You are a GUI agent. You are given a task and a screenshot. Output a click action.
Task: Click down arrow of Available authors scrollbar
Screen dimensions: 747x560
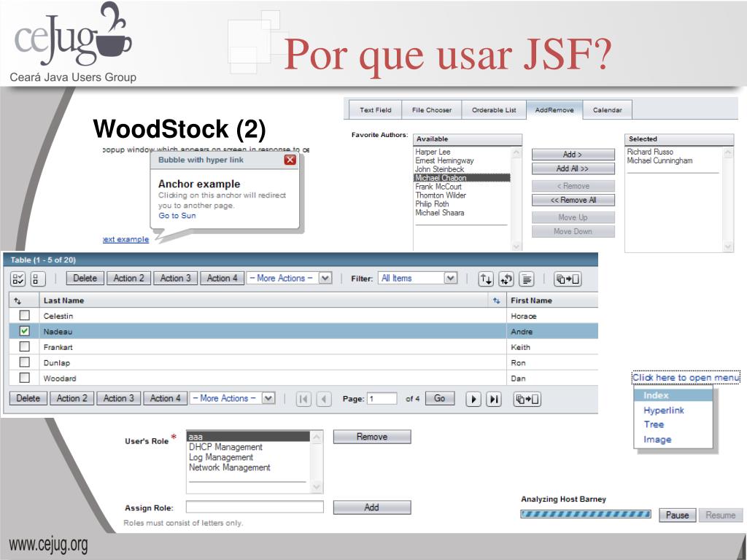pyautogui.click(x=516, y=246)
